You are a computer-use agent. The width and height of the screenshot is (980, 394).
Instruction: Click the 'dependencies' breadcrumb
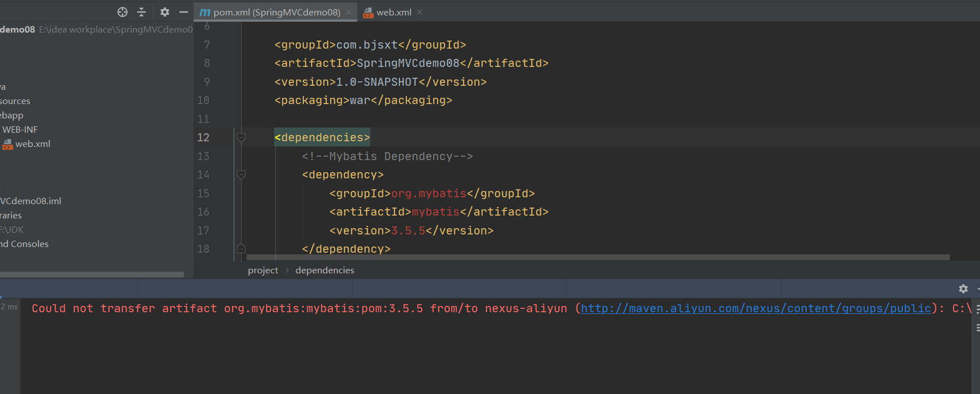tap(325, 270)
